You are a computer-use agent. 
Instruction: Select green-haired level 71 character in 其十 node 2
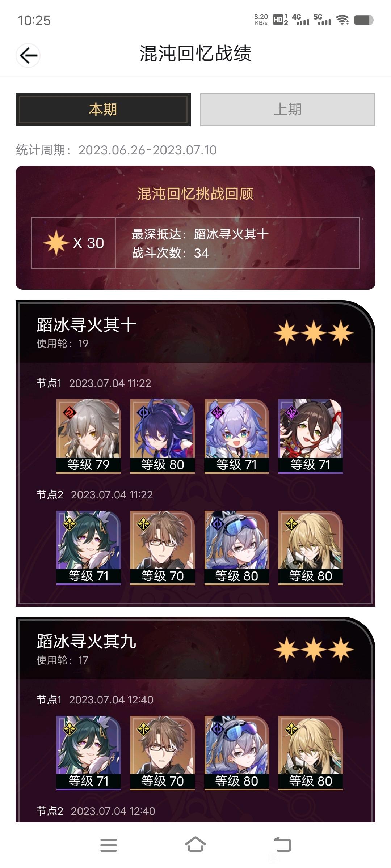coord(89,548)
